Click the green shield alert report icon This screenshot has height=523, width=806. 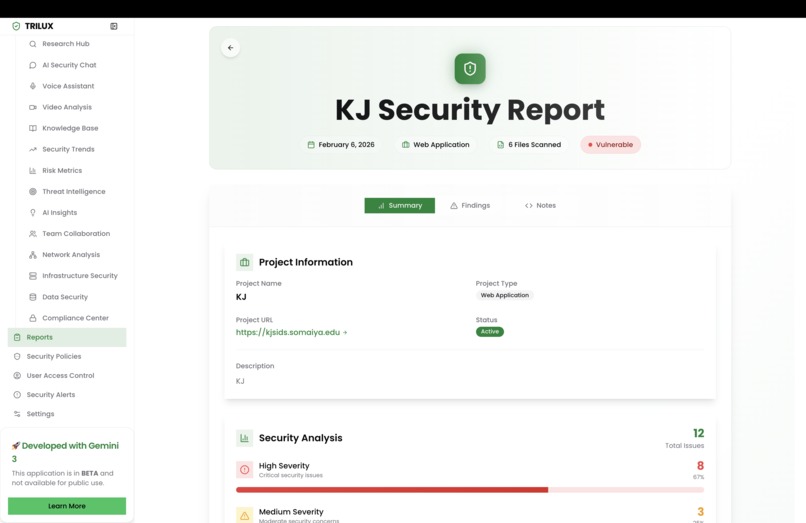[470, 69]
